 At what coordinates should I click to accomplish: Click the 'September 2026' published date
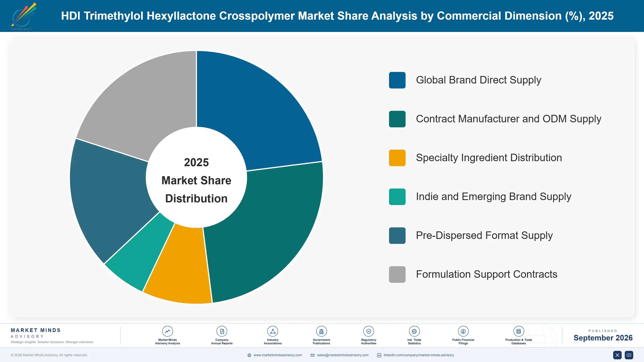[603, 338]
